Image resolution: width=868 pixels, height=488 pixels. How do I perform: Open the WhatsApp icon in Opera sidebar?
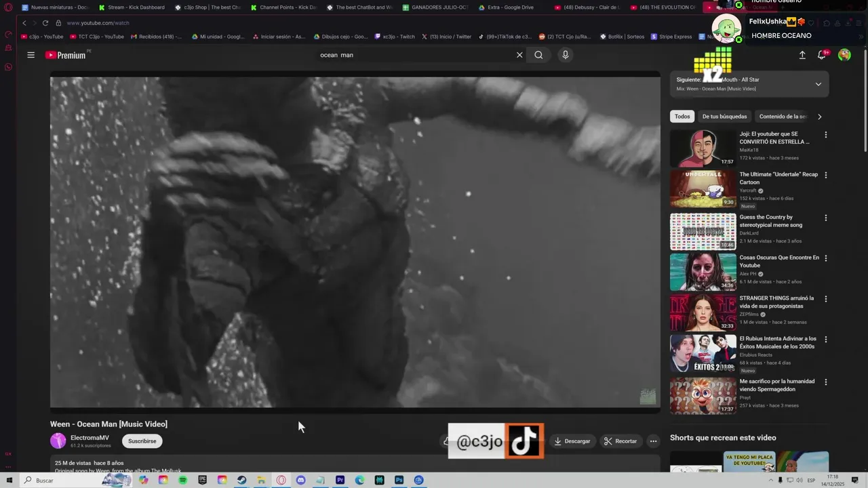pyautogui.click(x=8, y=67)
